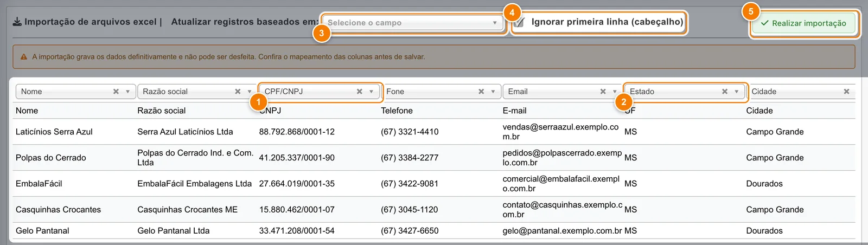Click Serra Azul Laticínios Ltda cell
The height and width of the screenshot is (245, 868).
185,132
